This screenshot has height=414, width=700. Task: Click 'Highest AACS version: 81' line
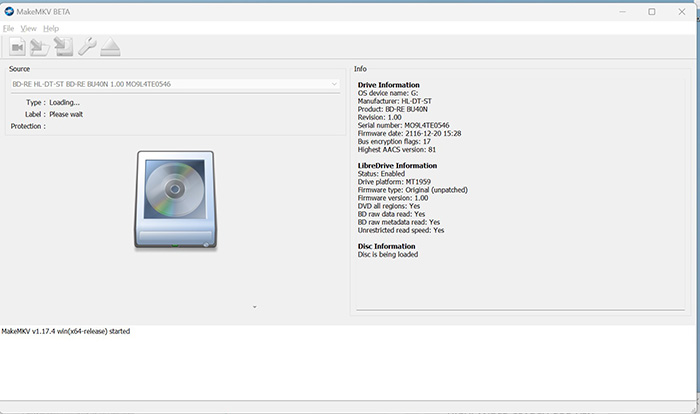point(397,149)
